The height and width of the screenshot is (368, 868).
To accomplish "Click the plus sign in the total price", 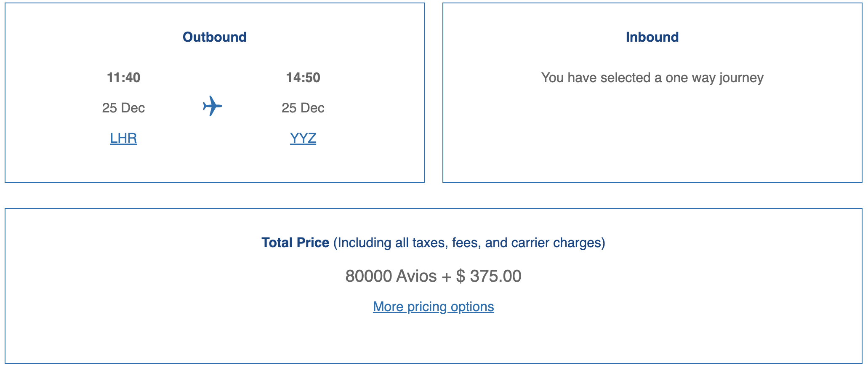I will pyautogui.click(x=446, y=277).
